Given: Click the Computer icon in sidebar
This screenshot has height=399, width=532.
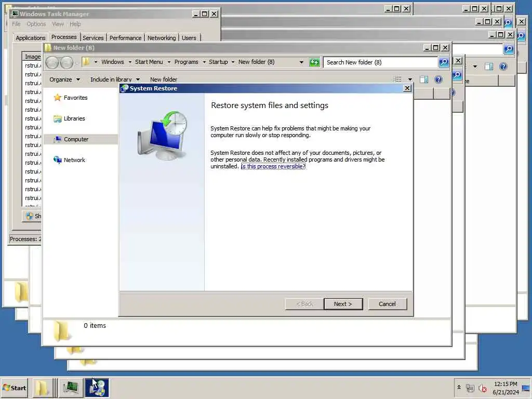Looking at the screenshot, I should (x=58, y=139).
